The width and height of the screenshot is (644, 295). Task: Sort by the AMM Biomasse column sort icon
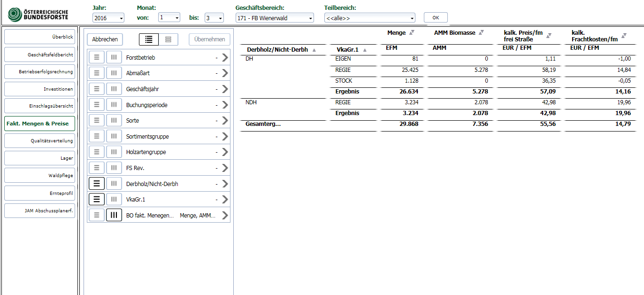point(481,32)
